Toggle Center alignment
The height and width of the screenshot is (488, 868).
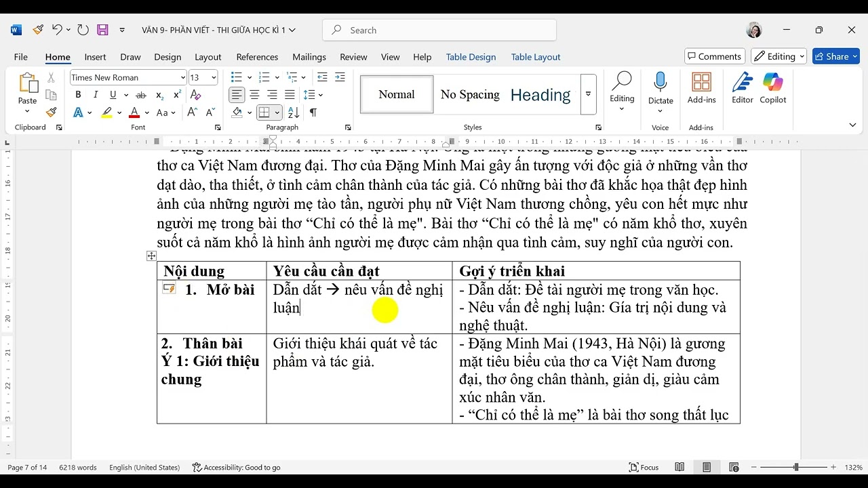(x=254, y=95)
